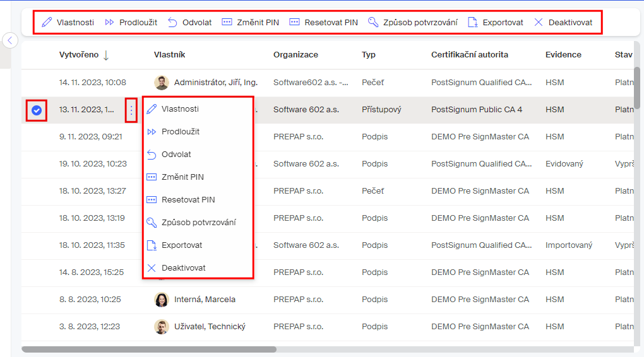Screen dimensions: 644x357
Task: Select the Interná, Marcela row
Action: [x=205, y=300]
